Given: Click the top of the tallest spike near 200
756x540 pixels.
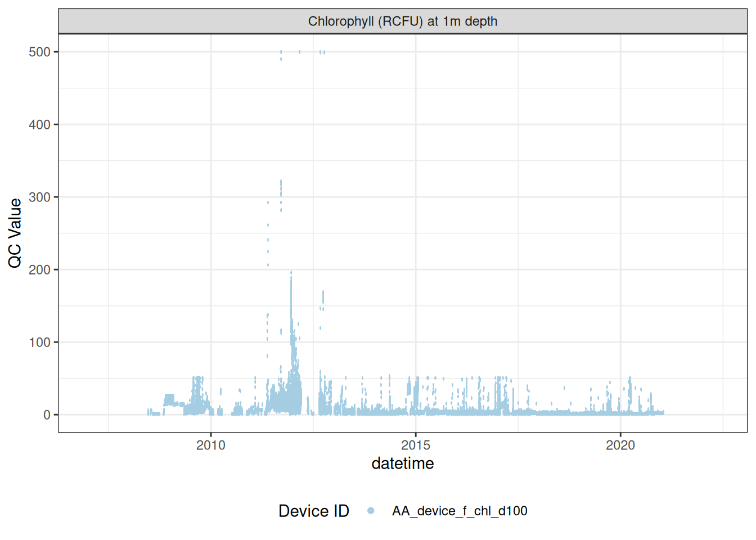Looking at the screenshot, I should [291, 273].
